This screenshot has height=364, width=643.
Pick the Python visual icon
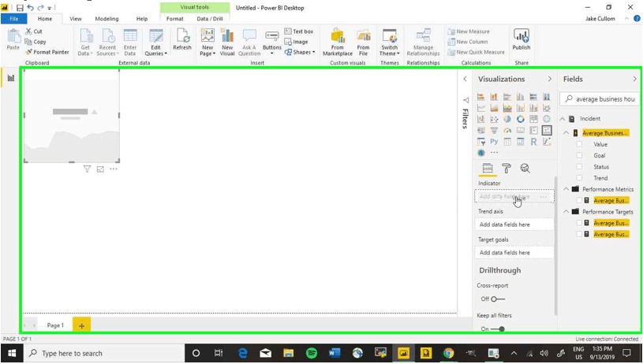(x=494, y=142)
